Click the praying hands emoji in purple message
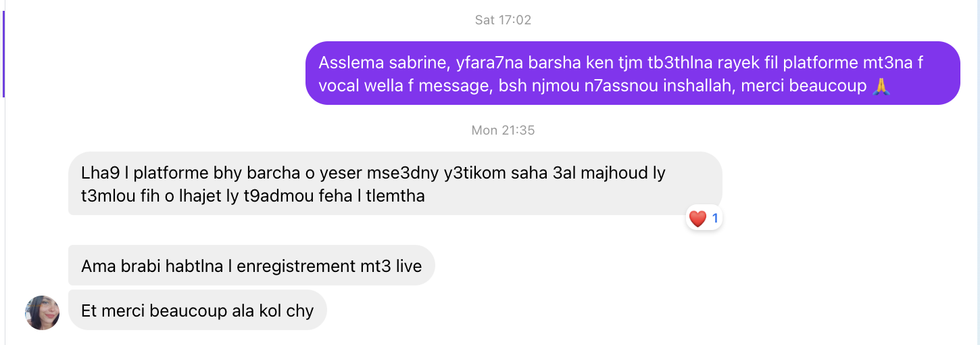Image resolution: width=980 pixels, height=345 pixels. [880, 86]
